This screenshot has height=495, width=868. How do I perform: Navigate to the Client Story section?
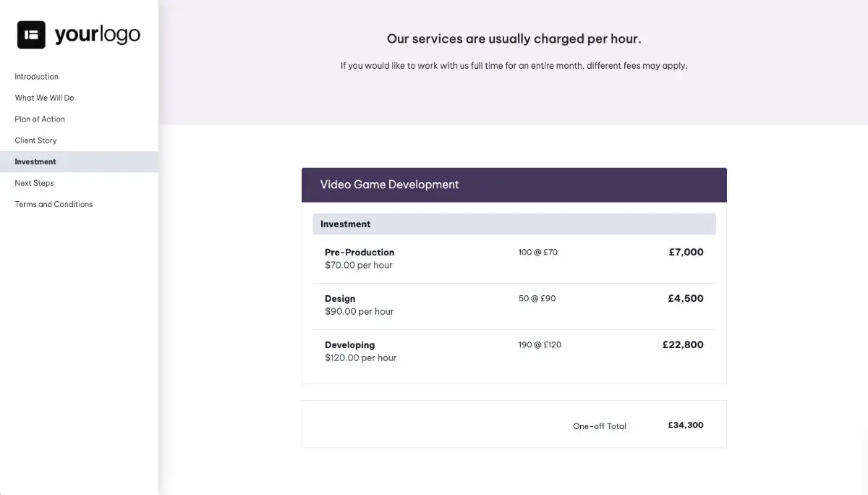(x=36, y=140)
